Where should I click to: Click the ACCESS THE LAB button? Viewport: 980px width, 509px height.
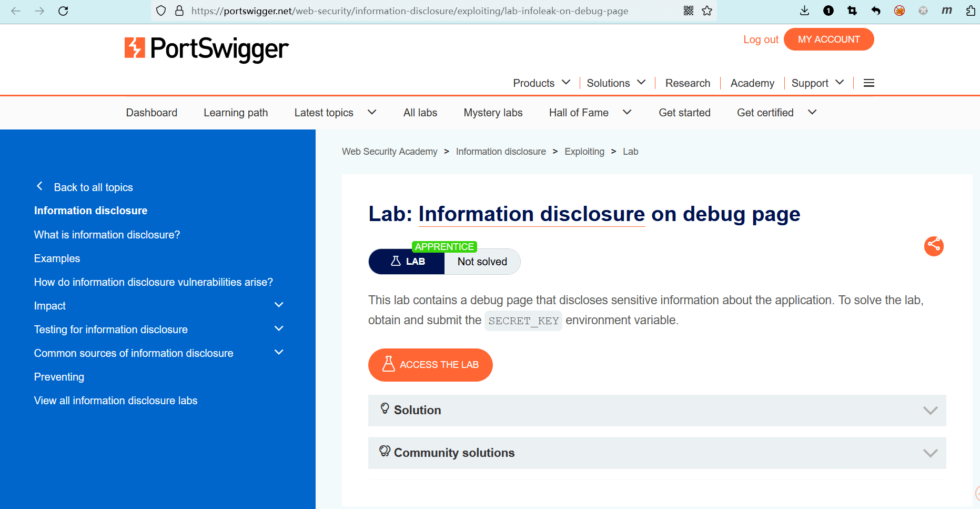coord(430,365)
